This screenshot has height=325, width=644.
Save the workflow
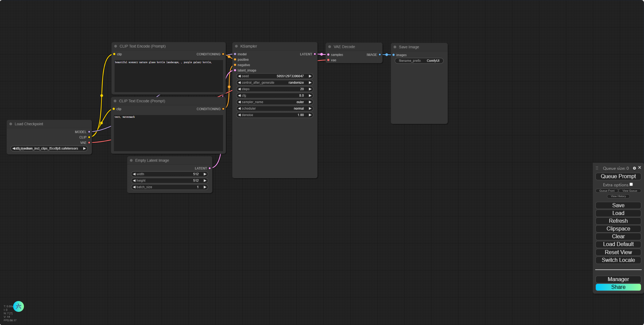[618, 206]
